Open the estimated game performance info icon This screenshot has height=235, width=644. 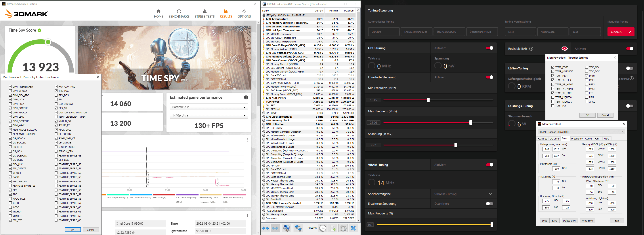pyautogui.click(x=246, y=97)
